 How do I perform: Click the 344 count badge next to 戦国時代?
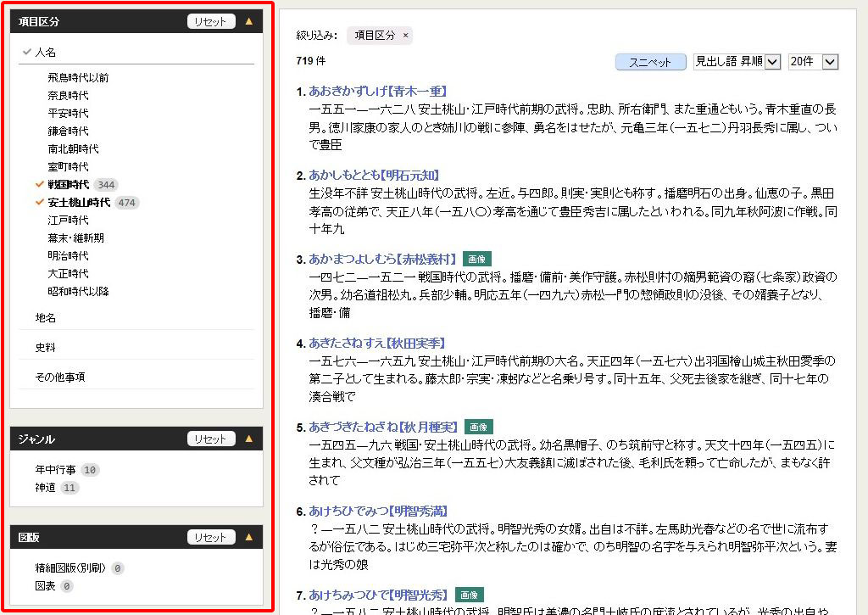pos(108,185)
